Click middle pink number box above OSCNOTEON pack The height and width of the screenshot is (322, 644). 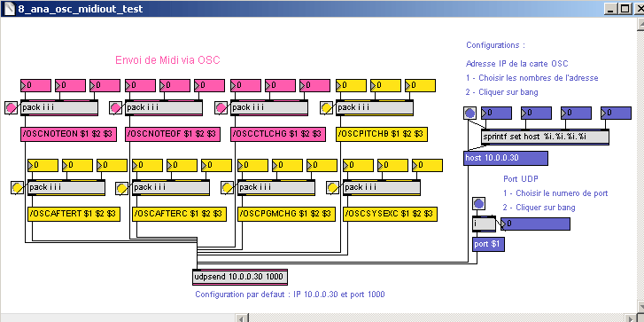70,85
